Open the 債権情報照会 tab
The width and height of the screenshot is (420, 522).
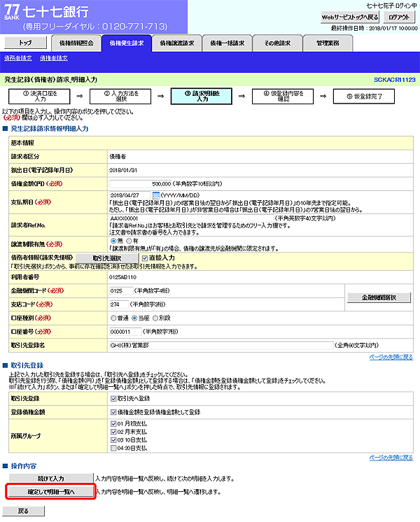76,43
